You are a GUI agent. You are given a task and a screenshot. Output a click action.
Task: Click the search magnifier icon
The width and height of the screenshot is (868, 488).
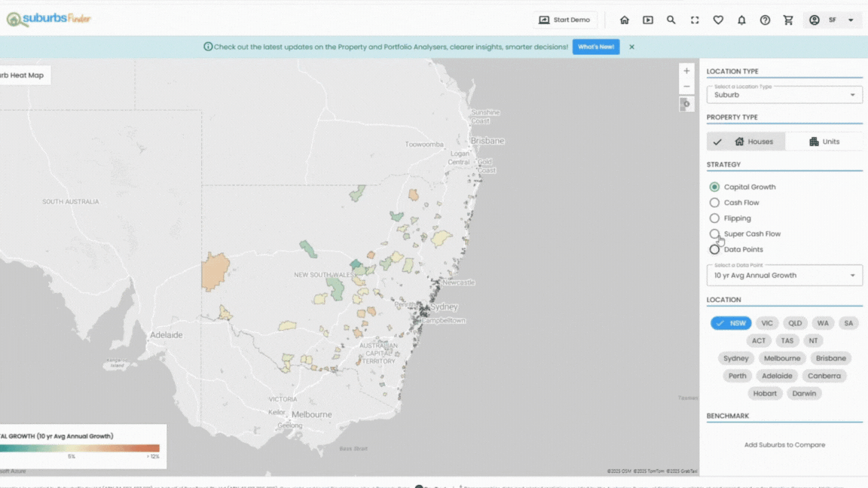click(671, 20)
